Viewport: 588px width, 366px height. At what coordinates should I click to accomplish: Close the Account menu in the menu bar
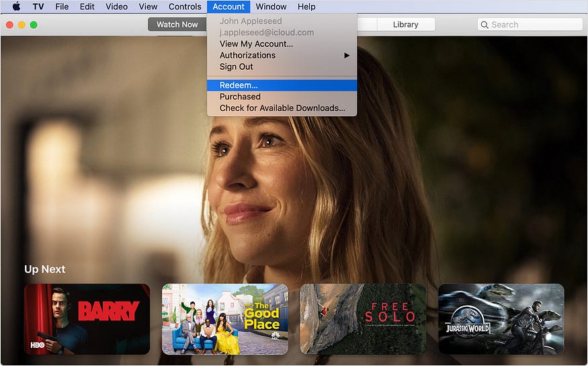(x=228, y=6)
